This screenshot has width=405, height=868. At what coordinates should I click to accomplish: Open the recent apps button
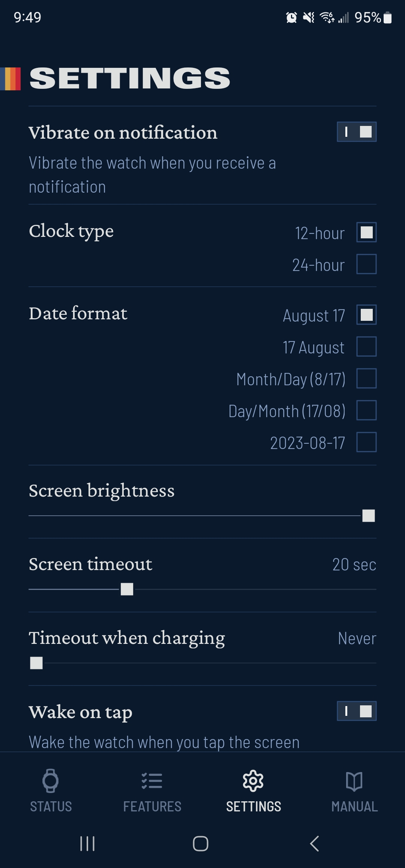[87, 844]
